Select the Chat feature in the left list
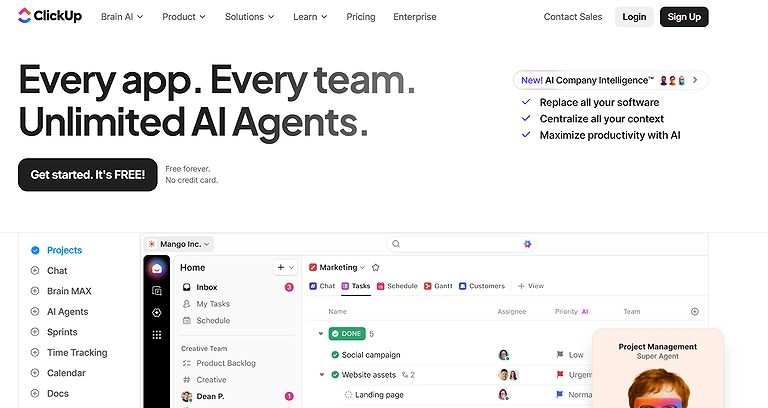 (x=57, y=270)
